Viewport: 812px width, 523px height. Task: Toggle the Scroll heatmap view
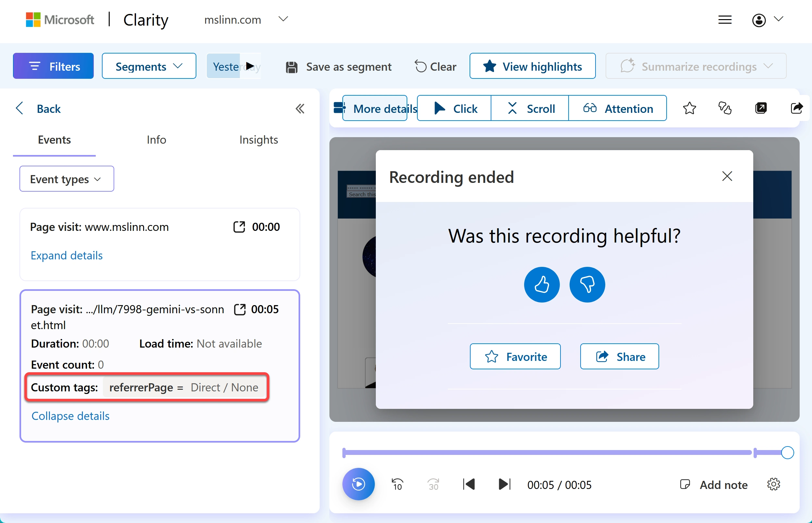tap(530, 108)
